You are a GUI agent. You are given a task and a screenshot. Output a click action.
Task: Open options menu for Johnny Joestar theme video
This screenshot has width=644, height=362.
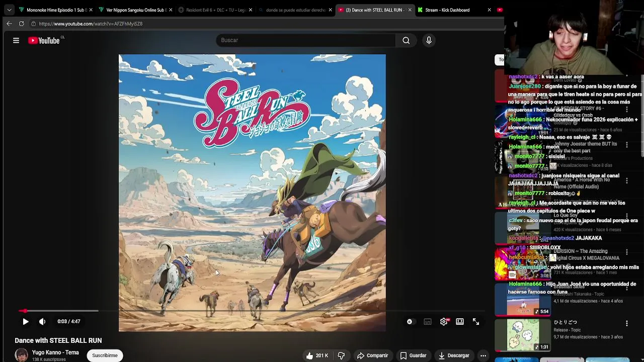tap(627, 145)
